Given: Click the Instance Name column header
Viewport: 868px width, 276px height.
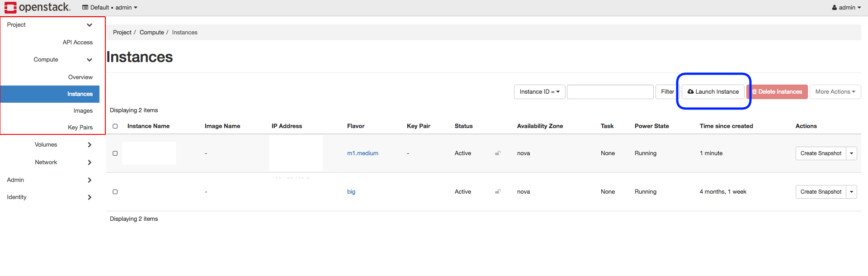Looking at the screenshot, I should click(148, 126).
